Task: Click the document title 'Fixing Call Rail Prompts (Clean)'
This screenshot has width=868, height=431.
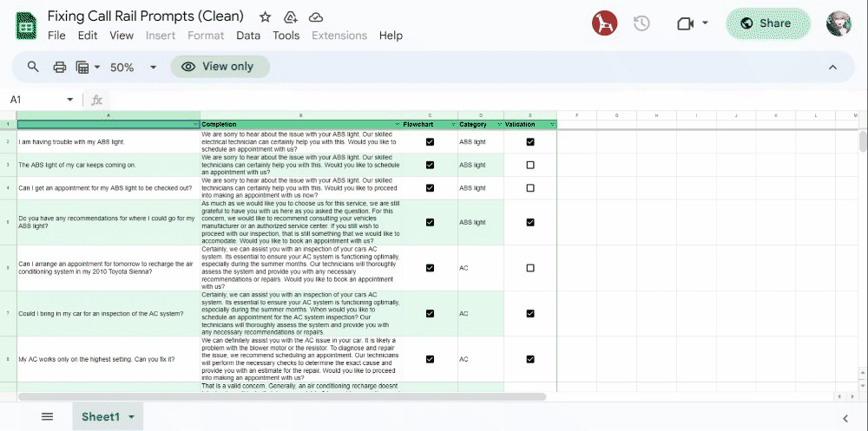Action: 146,16
